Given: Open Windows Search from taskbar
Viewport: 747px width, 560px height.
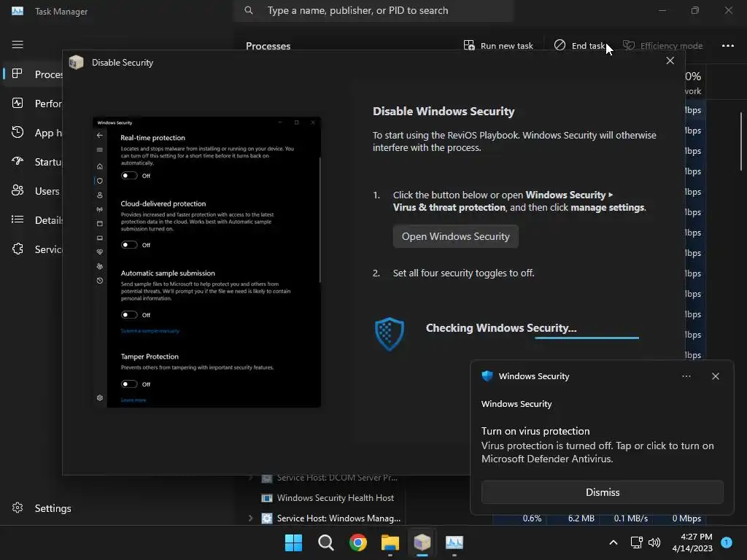Looking at the screenshot, I should (326, 542).
